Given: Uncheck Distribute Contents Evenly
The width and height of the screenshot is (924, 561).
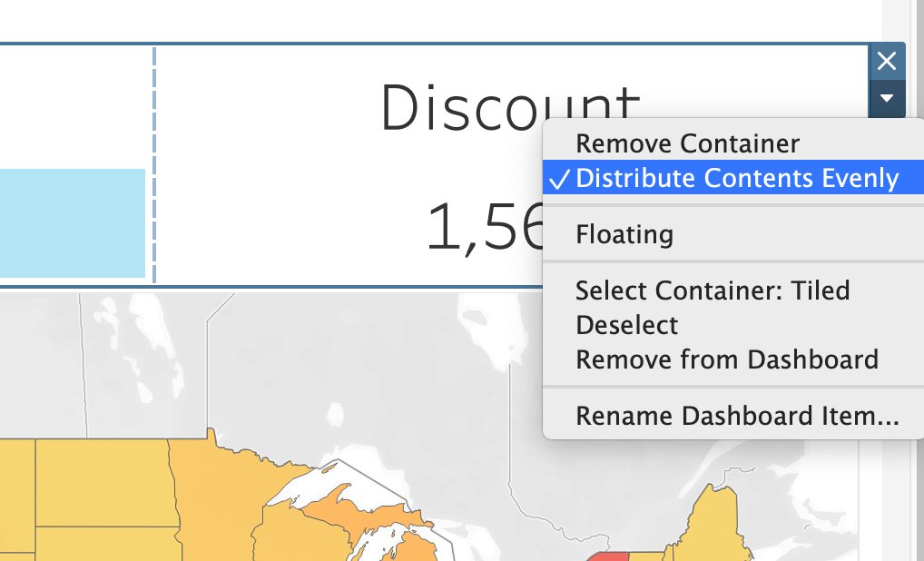Looking at the screenshot, I should 736,178.
